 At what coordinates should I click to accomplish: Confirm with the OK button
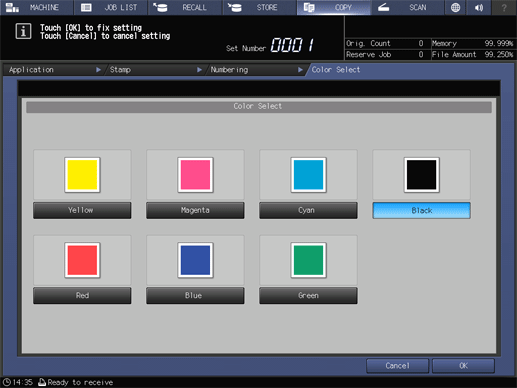click(463, 366)
